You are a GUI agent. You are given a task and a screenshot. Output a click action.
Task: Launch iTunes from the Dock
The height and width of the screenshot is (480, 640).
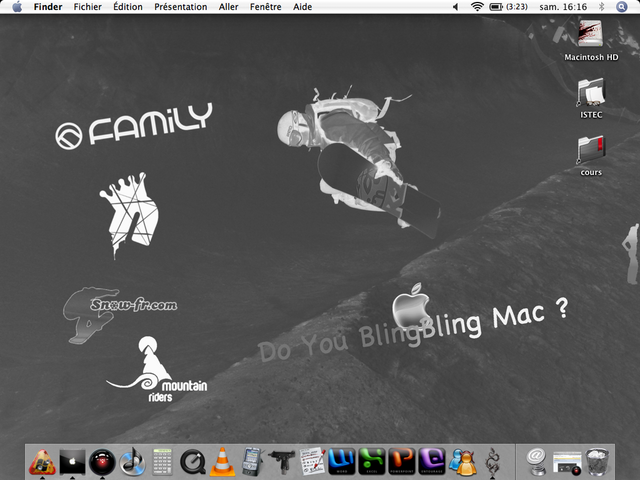(x=132, y=462)
